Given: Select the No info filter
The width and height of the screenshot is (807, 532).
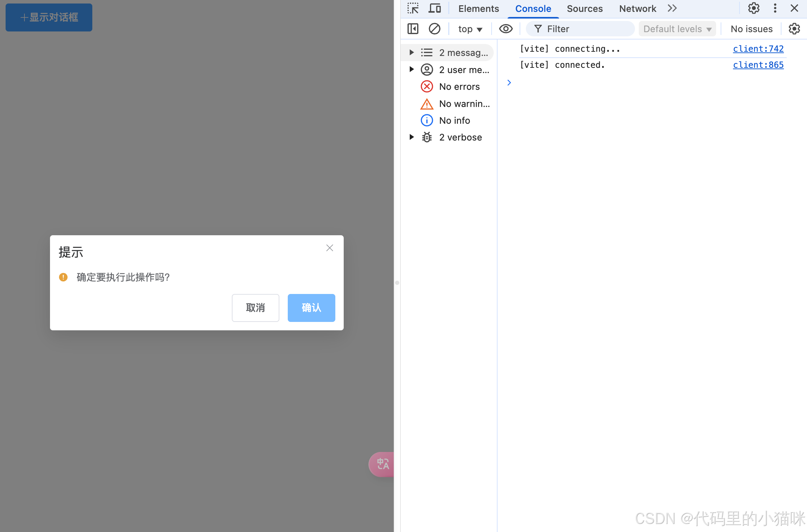Looking at the screenshot, I should 454,121.
